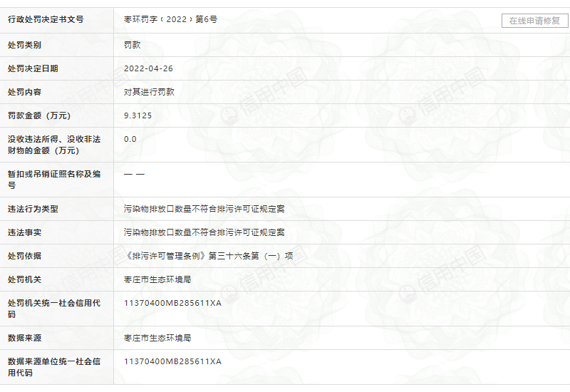Click the 处罚依据 label
Screen dimensions: 570x392
pyautogui.click(x=24, y=256)
